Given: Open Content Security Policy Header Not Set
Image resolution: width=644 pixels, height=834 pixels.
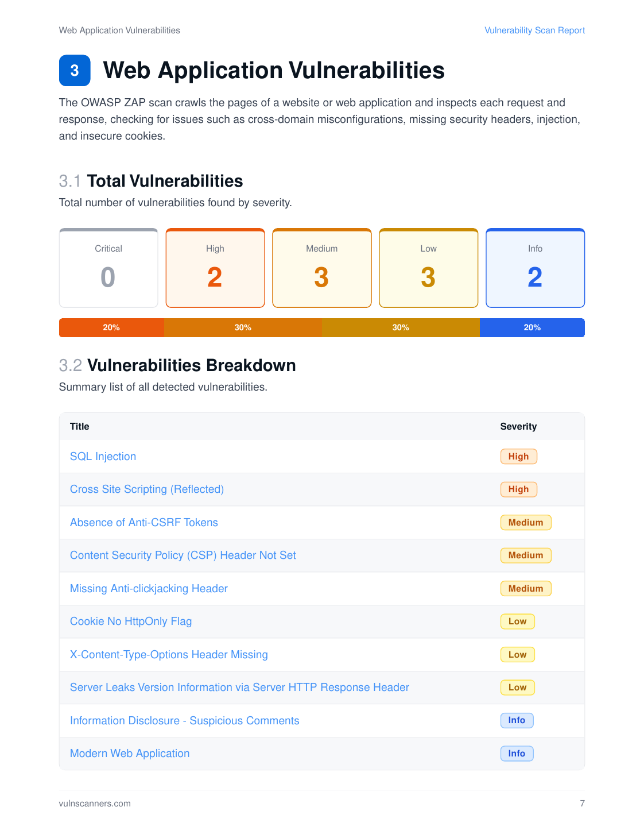Looking at the screenshot, I should pyautogui.click(x=183, y=555).
